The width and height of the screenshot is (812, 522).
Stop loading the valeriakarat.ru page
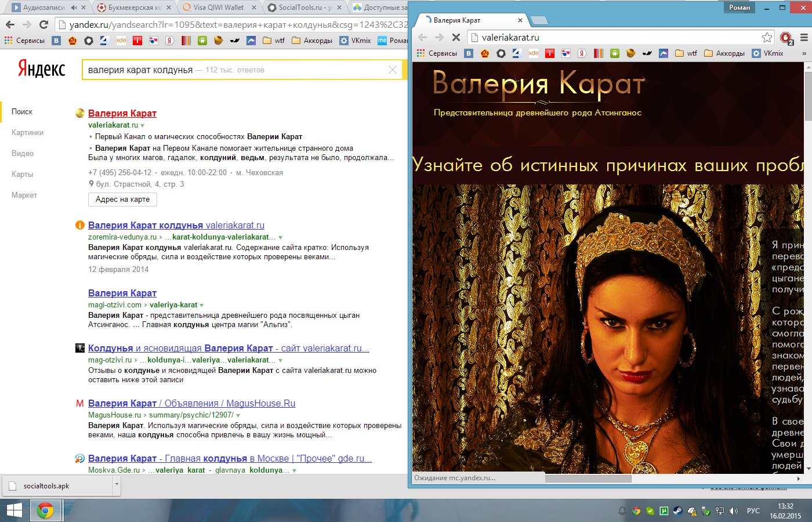point(456,38)
